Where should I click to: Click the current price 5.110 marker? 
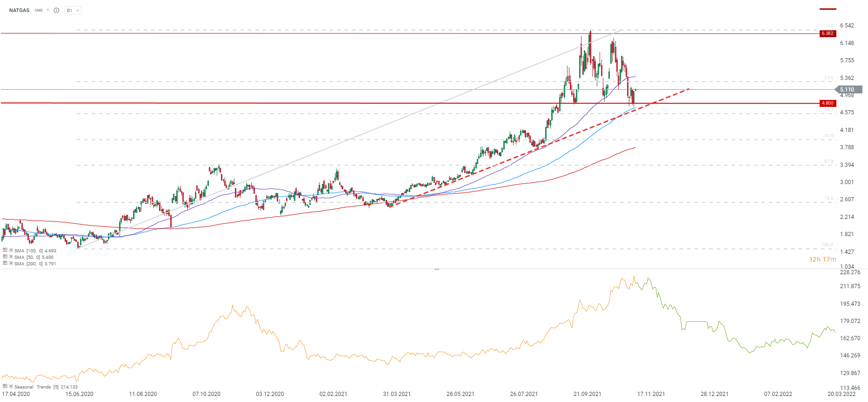pos(848,90)
